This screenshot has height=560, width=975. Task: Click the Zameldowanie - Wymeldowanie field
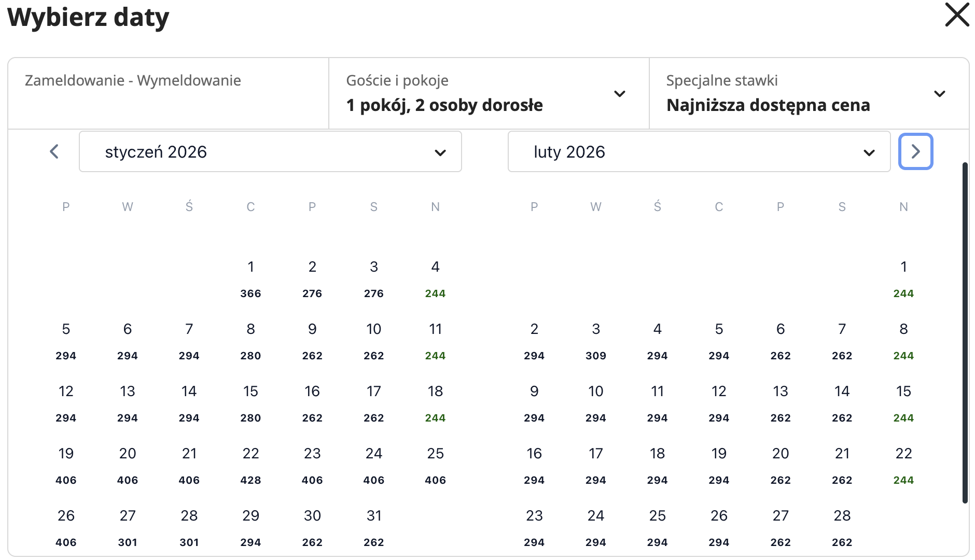[x=169, y=93]
